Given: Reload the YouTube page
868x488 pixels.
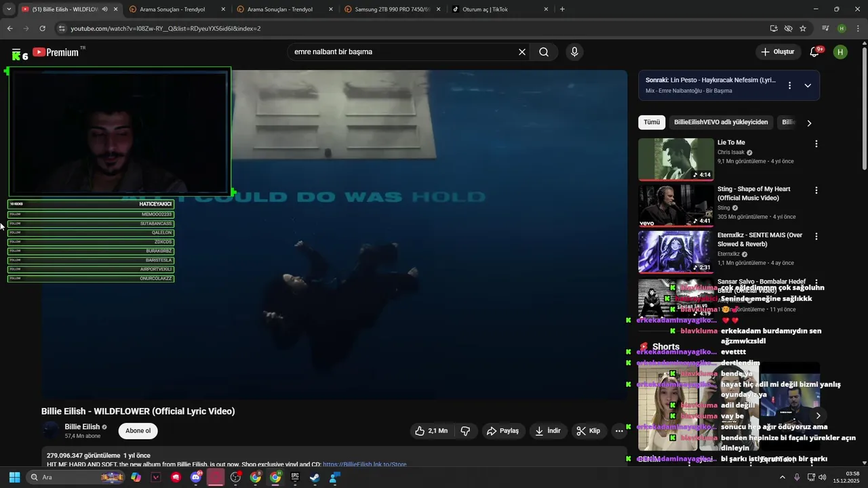Looking at the screenshot, I should (x=42, y=28).
